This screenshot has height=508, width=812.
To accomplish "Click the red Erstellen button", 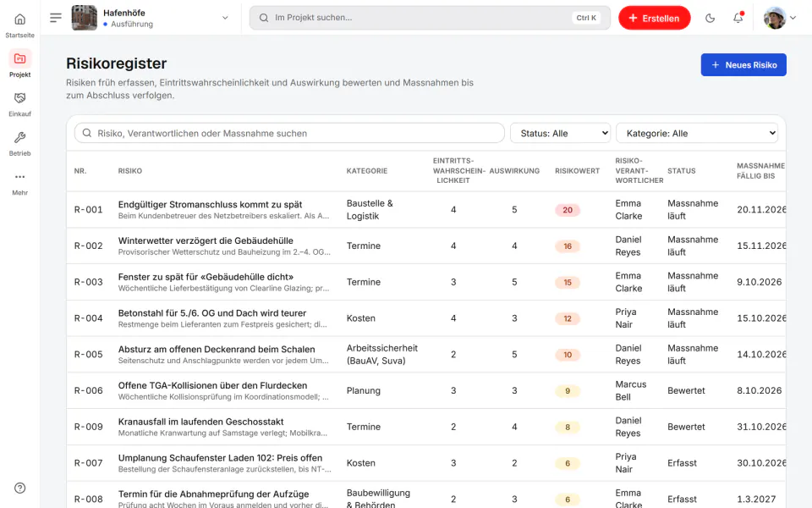I will 654,18.
